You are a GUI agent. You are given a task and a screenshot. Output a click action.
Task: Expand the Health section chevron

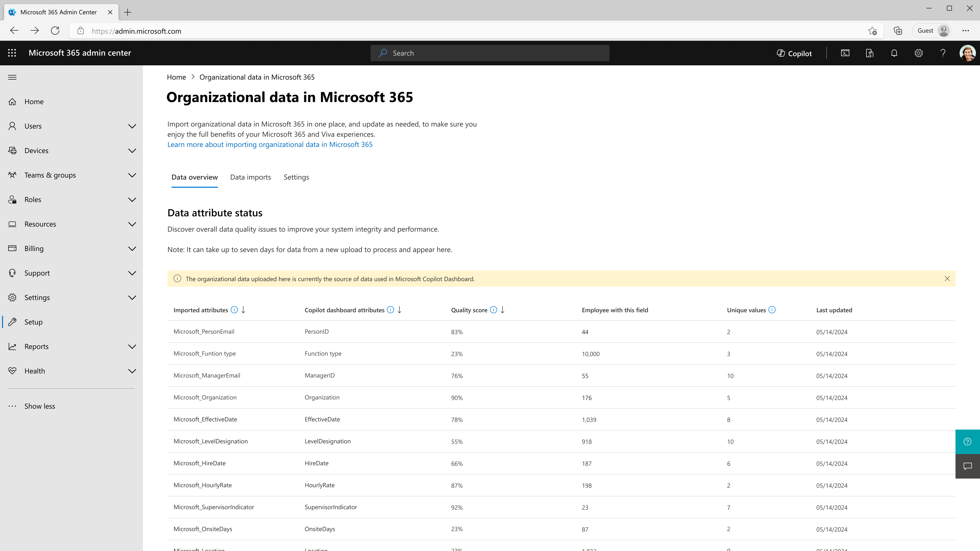pyautogui.click(x=132, y=371)
